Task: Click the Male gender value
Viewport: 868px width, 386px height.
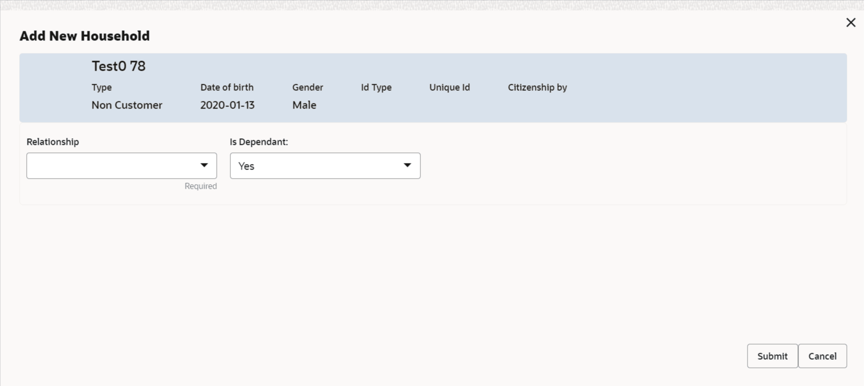Action: tap(304, 105)
